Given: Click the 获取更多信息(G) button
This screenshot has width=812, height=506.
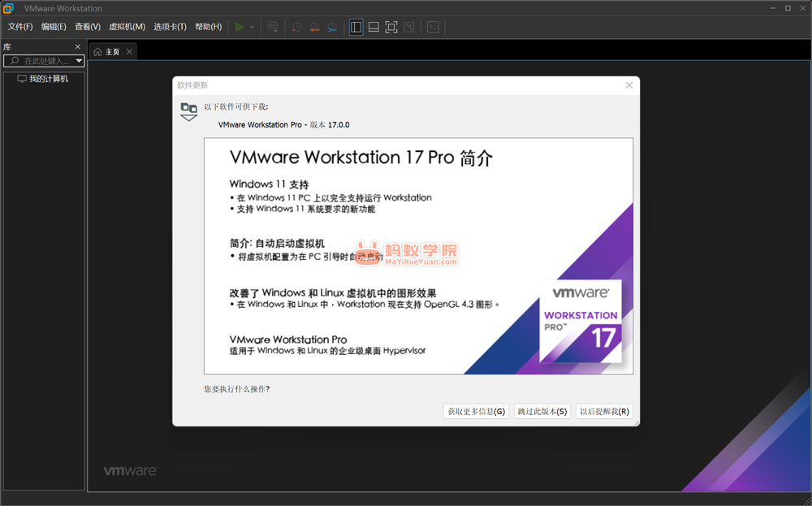Looking at the screenshot, I should pos(476,411).
